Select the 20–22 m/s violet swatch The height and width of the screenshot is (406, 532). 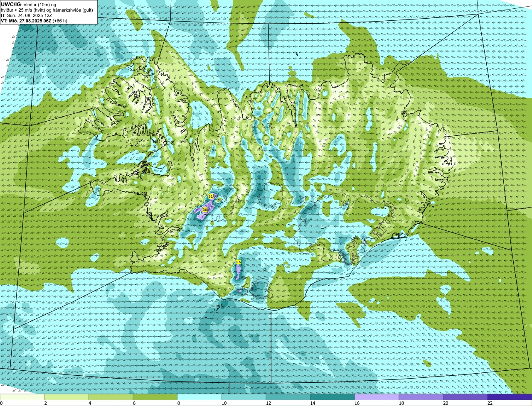[465, 397]
